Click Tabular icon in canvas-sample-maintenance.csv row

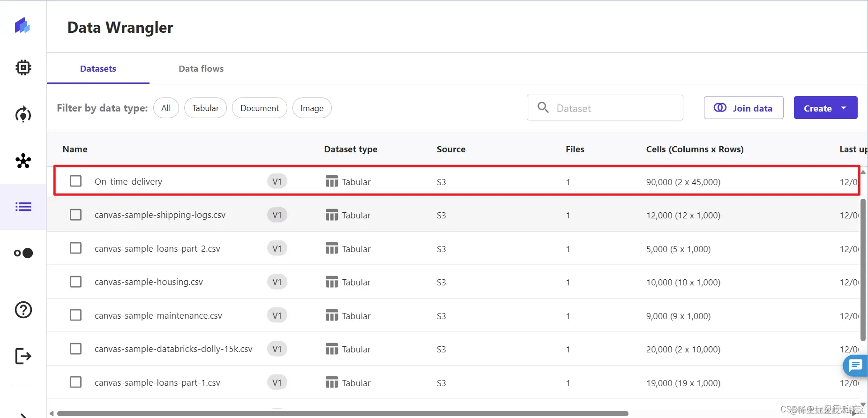tap(332, 315)
